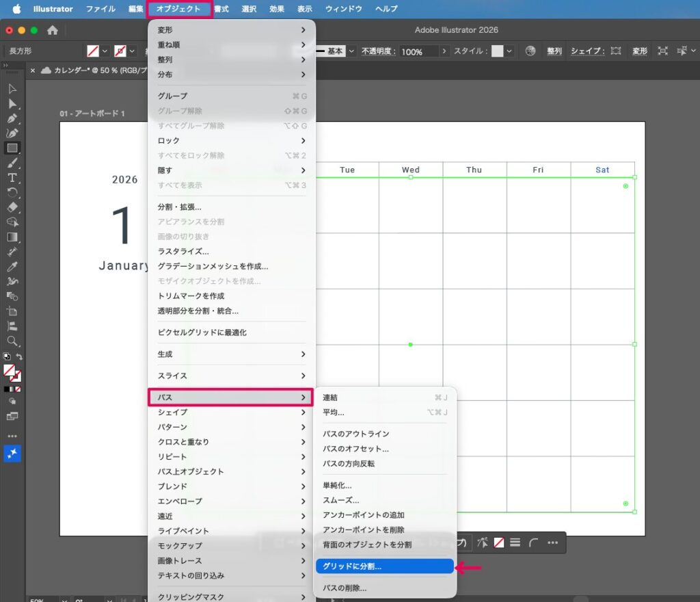700x602 pixels.
Task: Select the Paintbrush tool
Action: (x=12, y=163)
